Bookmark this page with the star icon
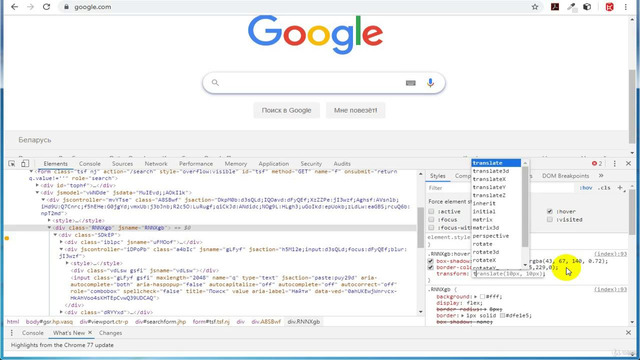The image size is (640, 360). pos(535,7)
